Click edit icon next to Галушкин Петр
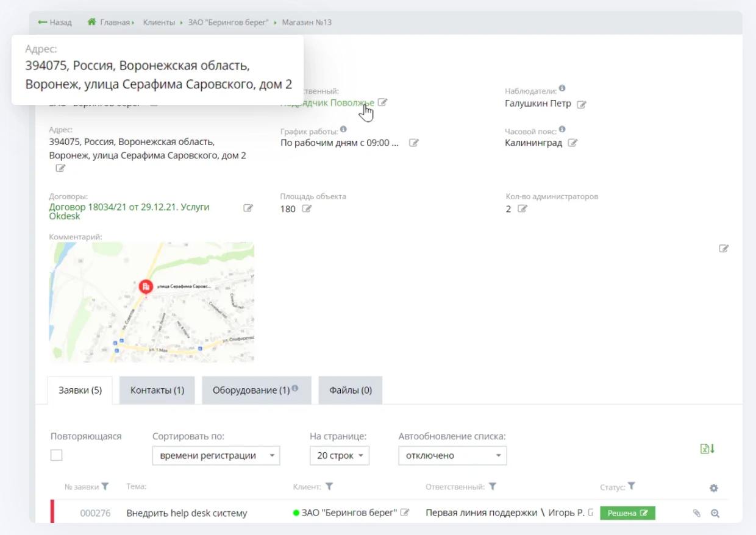 pyautogui.click(x=582, y=104)
